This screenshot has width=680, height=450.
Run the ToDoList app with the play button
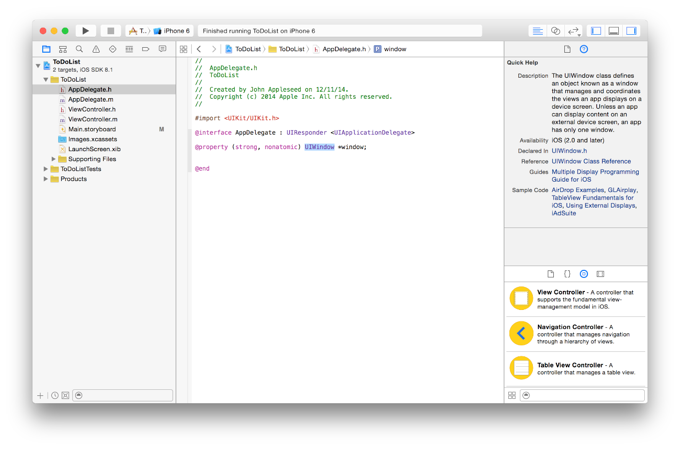coord(85,31)
